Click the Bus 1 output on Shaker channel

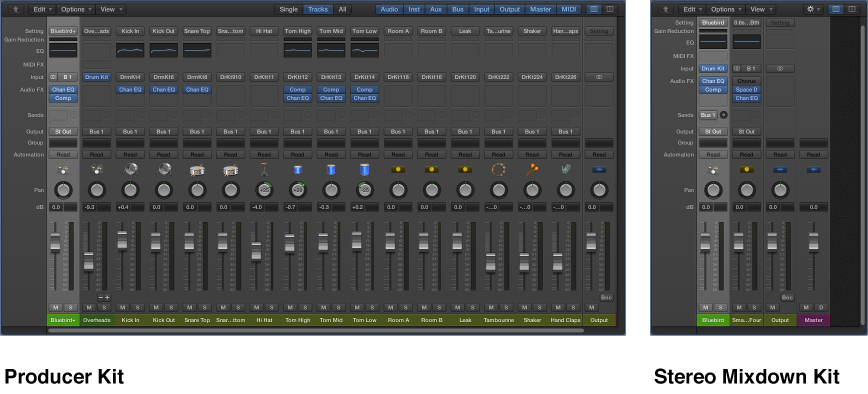click(x=532, y=132)
